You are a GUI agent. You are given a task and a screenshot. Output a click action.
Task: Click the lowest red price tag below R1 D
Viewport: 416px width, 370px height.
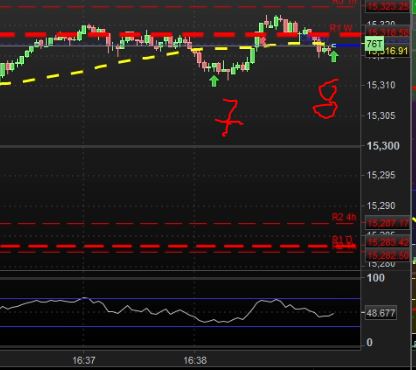pyautogui.click(x=388, y=256)
